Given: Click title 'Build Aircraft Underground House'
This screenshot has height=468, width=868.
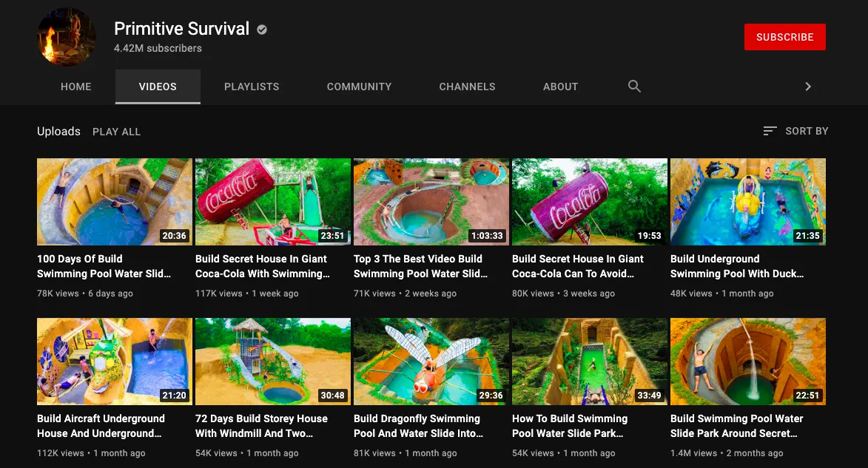Looking at the screenshot, I should click(101, 426).
